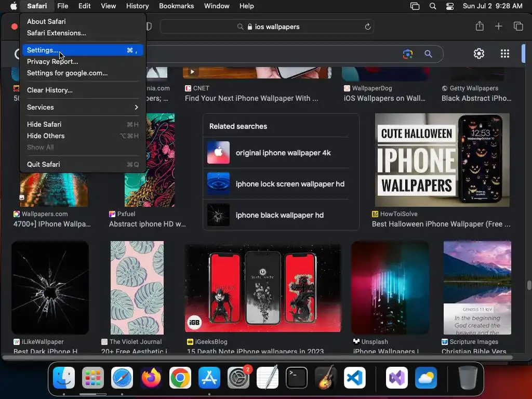The width and height of the screenshot is (532, 399).
Task: Open Control Center in menu bar
Action: pos(450,6)
